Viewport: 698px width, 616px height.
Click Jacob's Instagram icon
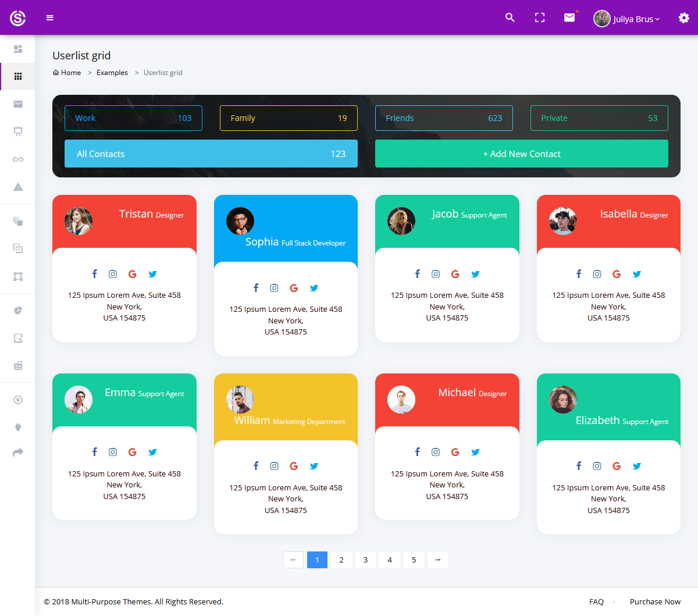436,273
